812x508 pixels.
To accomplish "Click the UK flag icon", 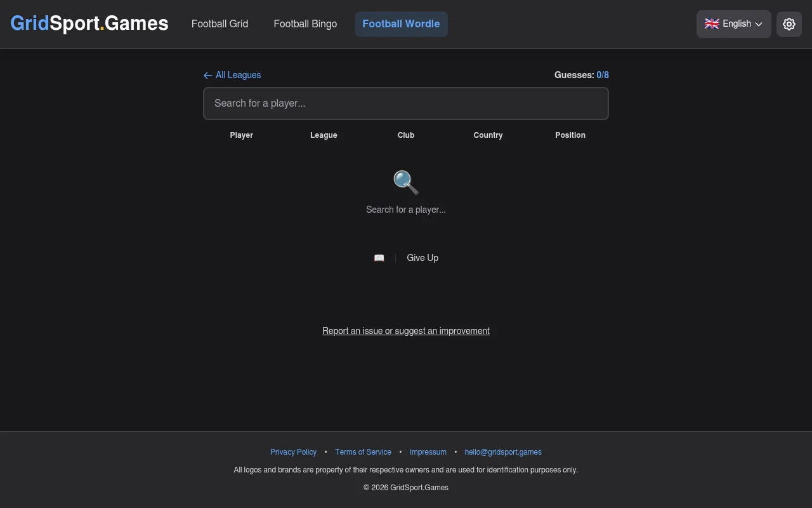I will coord(712,23).
